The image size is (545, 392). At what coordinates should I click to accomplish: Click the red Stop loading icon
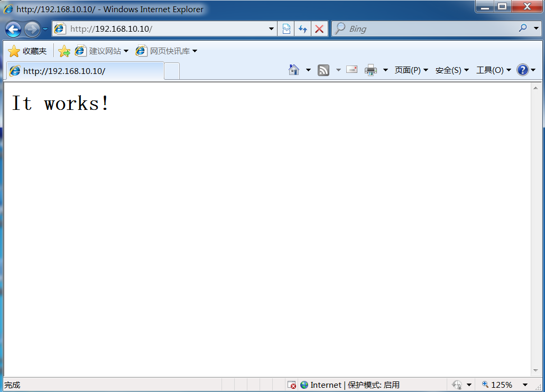pos(319,29)
